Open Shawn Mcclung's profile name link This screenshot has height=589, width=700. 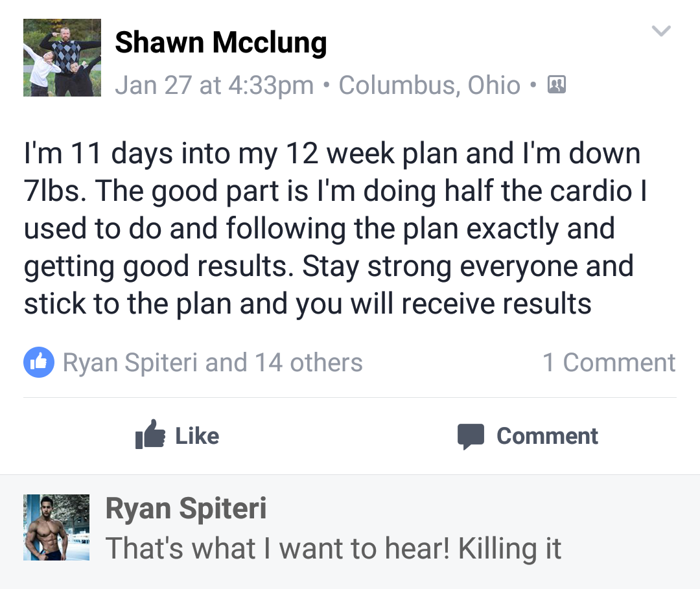point(220,43)
